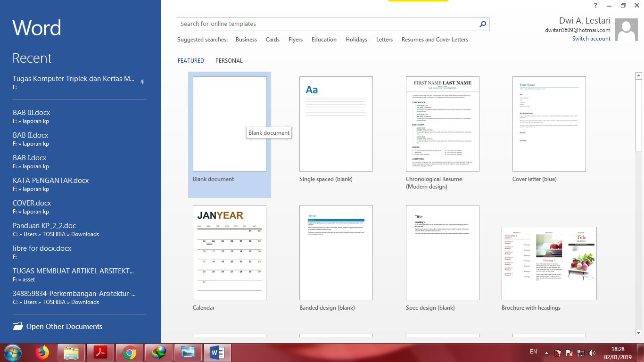The width and height of the screenshot is (644, 362).
Task: Click the Business suggested search
Action: click(246, 40)
